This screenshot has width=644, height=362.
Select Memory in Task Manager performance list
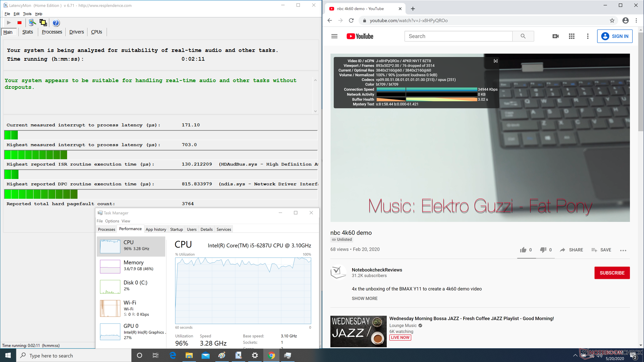(x=131, y=266)
